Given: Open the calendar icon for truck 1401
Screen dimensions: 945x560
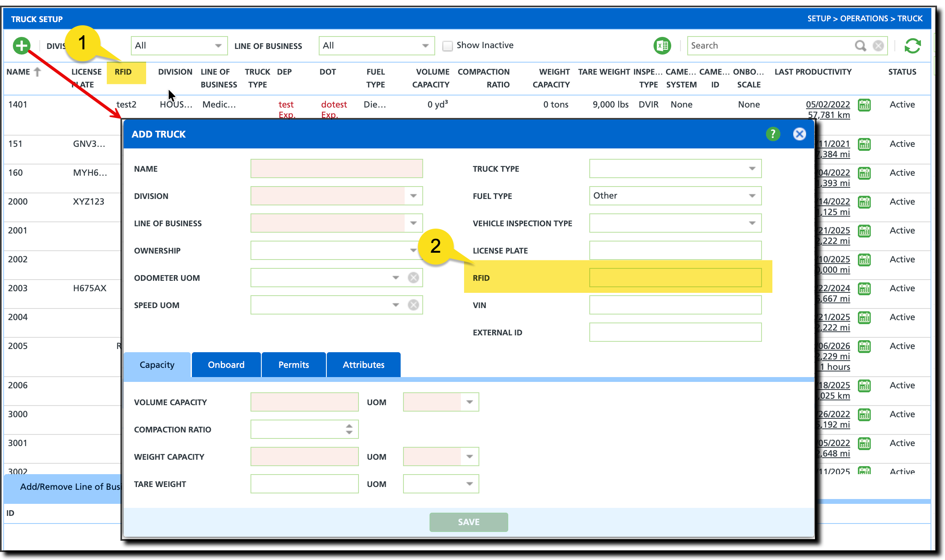Looking at the screenshot, I should click(864, 105).
